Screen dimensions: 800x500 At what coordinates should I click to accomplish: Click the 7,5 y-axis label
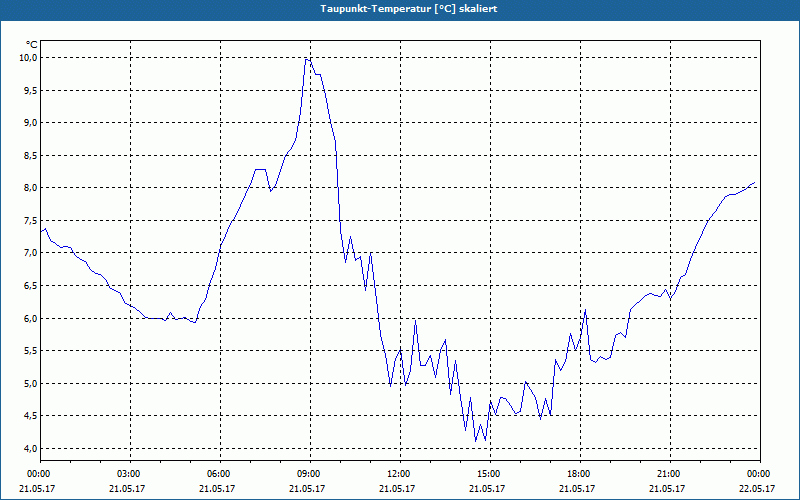pos(31,220)
